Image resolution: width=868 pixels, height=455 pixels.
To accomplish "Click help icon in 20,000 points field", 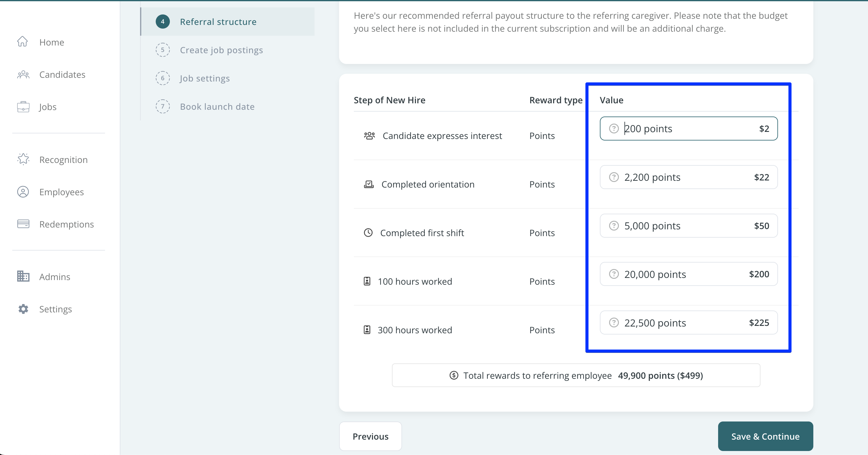I will 614,274.
